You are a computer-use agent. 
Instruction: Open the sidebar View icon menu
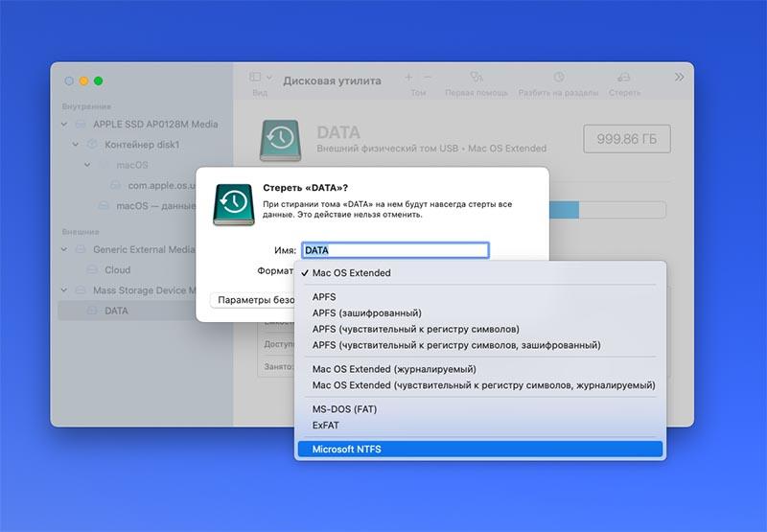pyautogui.click(x=260, y=77)
